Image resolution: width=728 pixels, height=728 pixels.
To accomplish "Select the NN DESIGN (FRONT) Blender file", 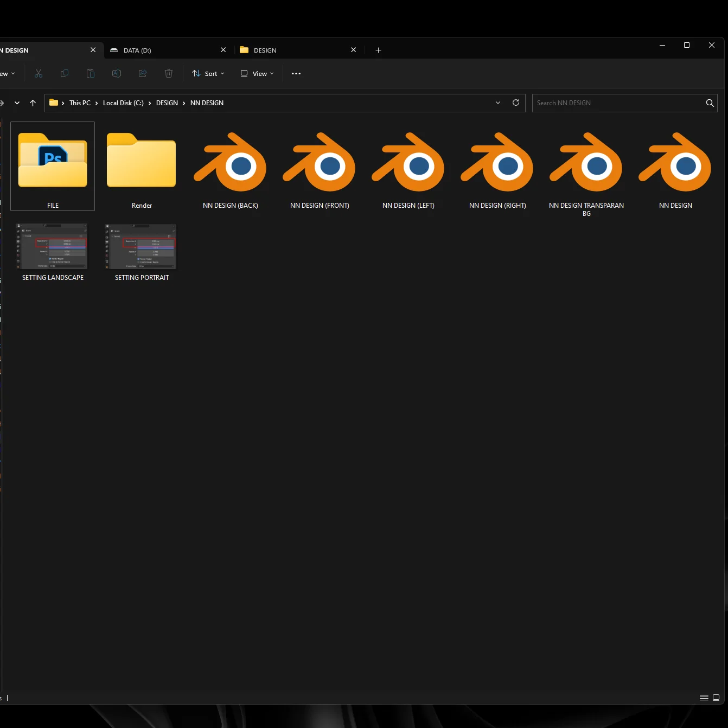I will point(320,162).
